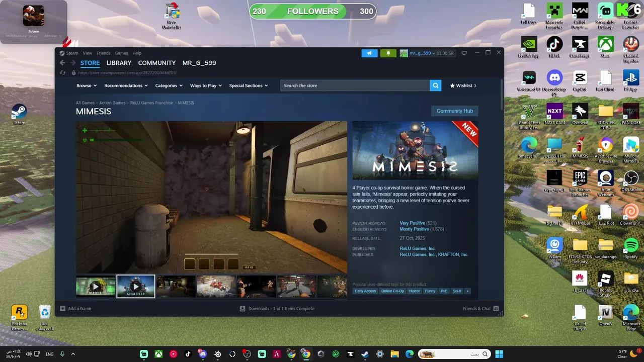Open Revo Uninstaller desktop shortcut

pos(172,16)
